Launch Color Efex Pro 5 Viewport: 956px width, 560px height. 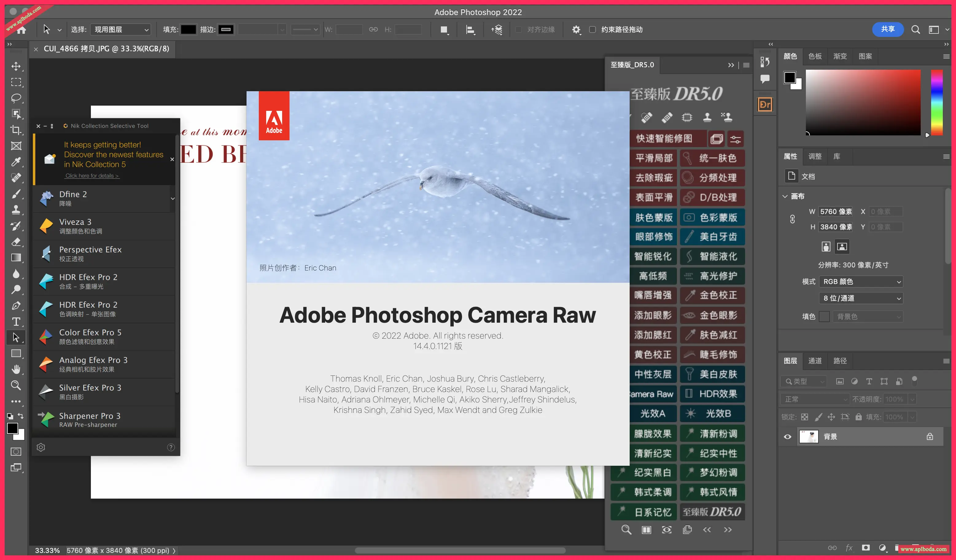pos(104,336)
